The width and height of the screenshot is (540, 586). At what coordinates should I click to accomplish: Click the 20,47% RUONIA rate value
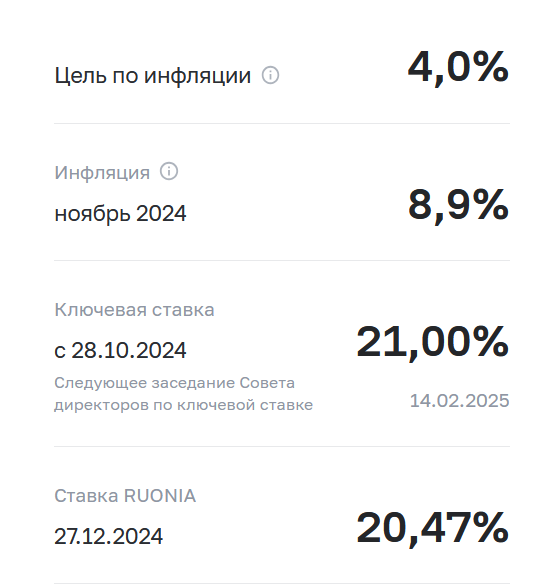point(433,528)
